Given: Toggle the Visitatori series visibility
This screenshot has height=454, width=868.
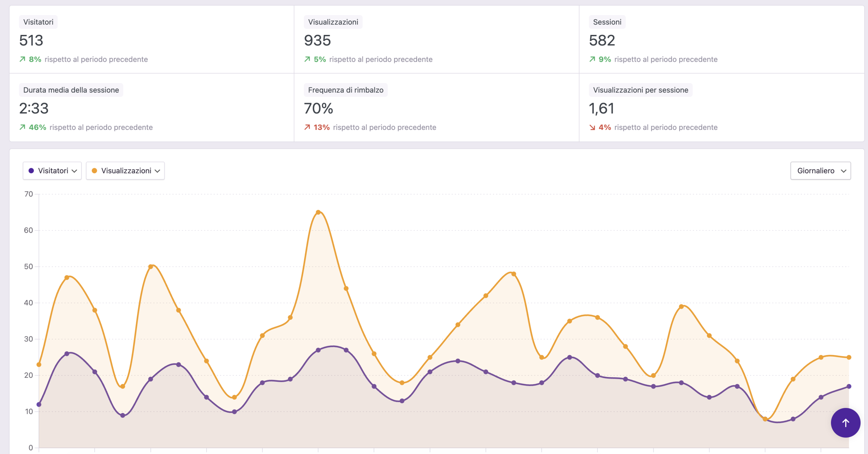Looking at the screenshot, I should coord(52,171).
